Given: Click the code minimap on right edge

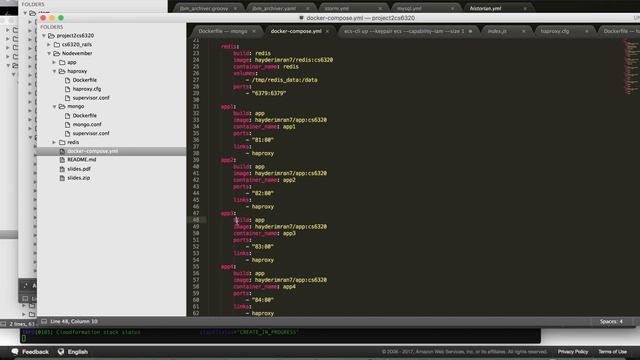Looking at the screenshot, I should 631,67.
